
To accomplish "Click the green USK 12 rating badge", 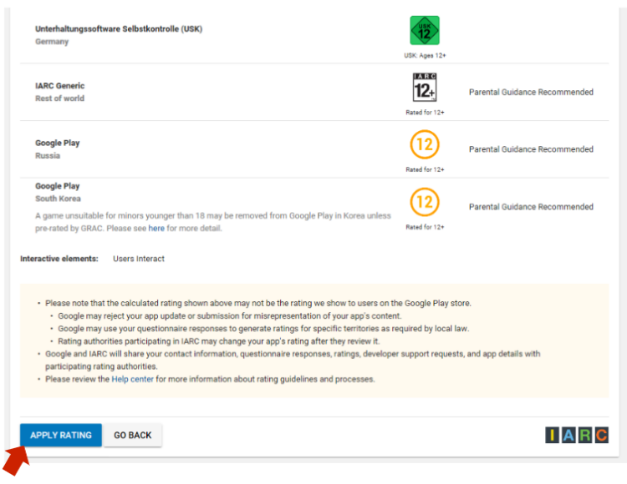I will (x=424, y=30).
